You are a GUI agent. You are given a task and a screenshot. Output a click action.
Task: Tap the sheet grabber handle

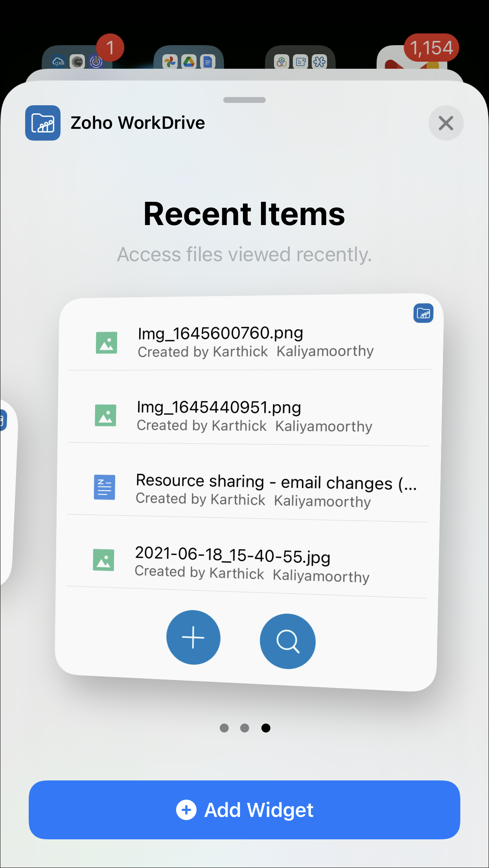coord(244,100)
